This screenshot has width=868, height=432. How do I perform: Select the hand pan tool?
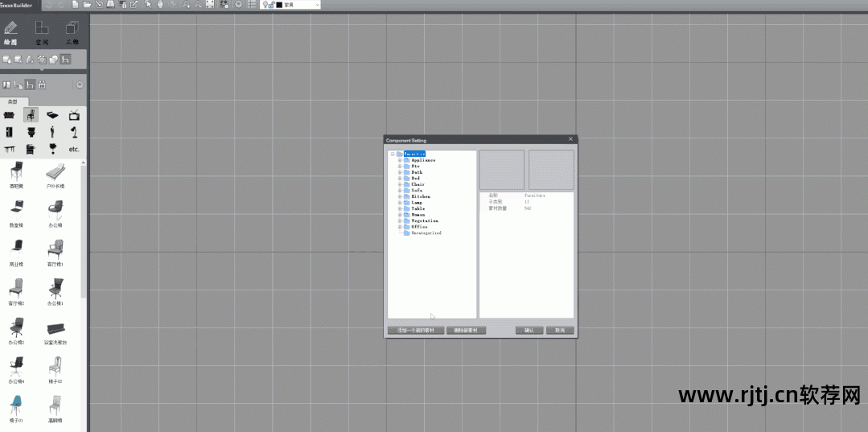[x=161, y=5]
